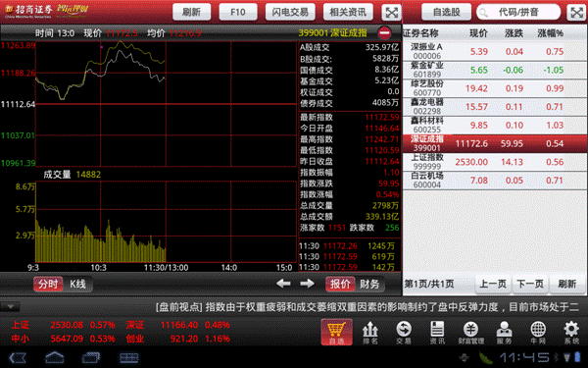Open the 交易 trading icon

(x=404, y=333)
